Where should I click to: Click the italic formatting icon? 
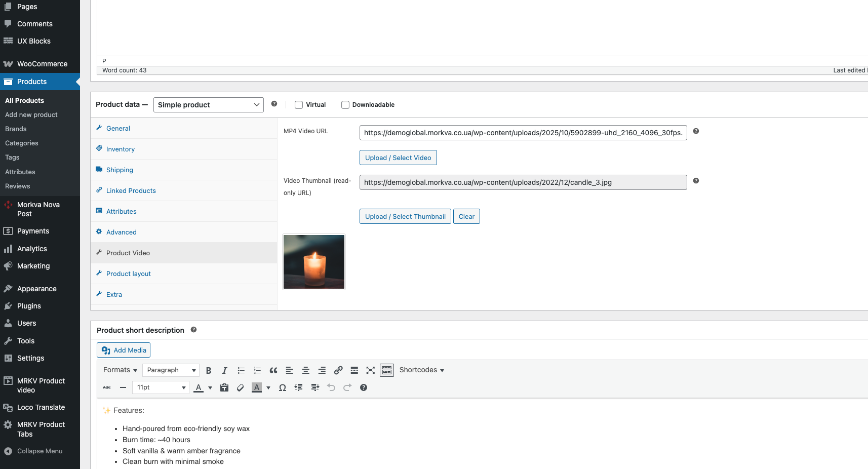pos(224,370)
